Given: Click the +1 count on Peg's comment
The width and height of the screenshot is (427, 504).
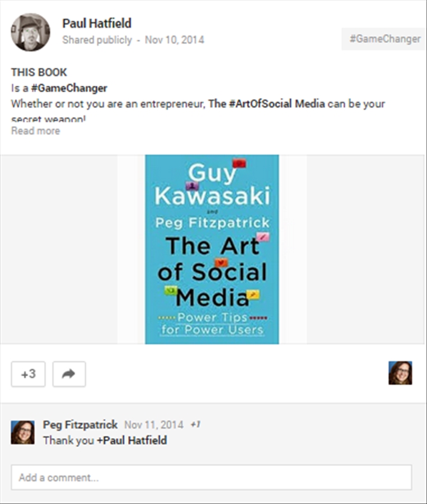Looking at the screenshot, I should pyautogui.click(x=196, y=424).
